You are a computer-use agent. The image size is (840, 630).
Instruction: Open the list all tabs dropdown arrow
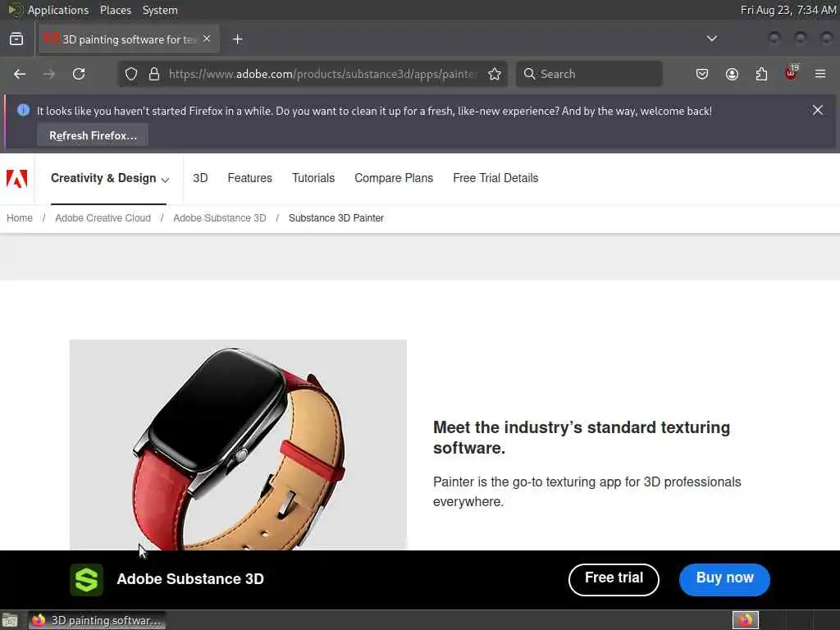click(x=712, y=39)
